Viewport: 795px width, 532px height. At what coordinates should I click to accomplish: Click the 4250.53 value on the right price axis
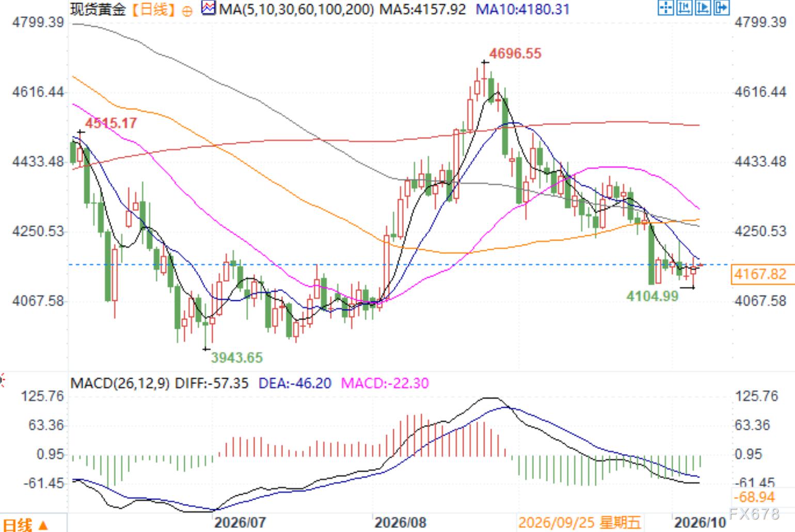click(x=760, y=231)
